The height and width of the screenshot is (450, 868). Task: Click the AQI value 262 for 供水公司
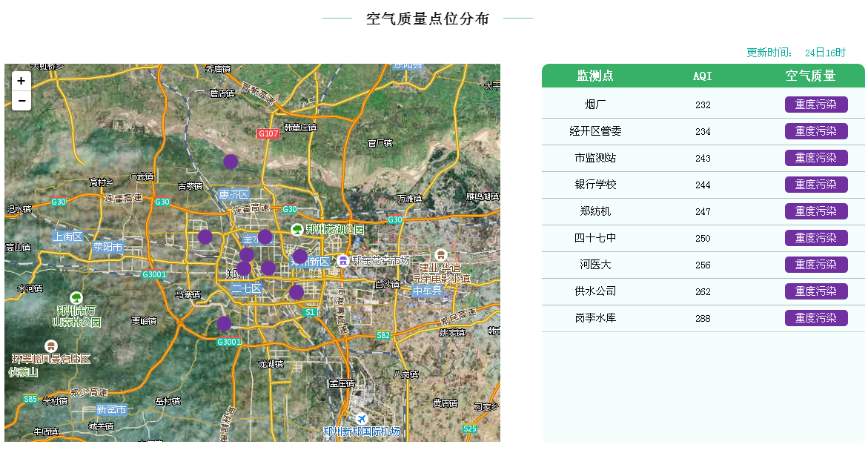703,291
